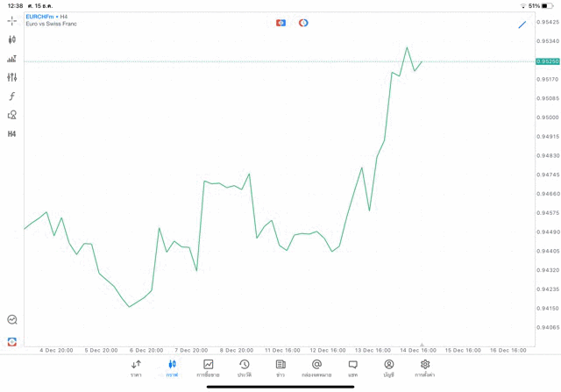
Task: Switch to the quotes (ราคา) tab
Action: [x=136, y=368]
